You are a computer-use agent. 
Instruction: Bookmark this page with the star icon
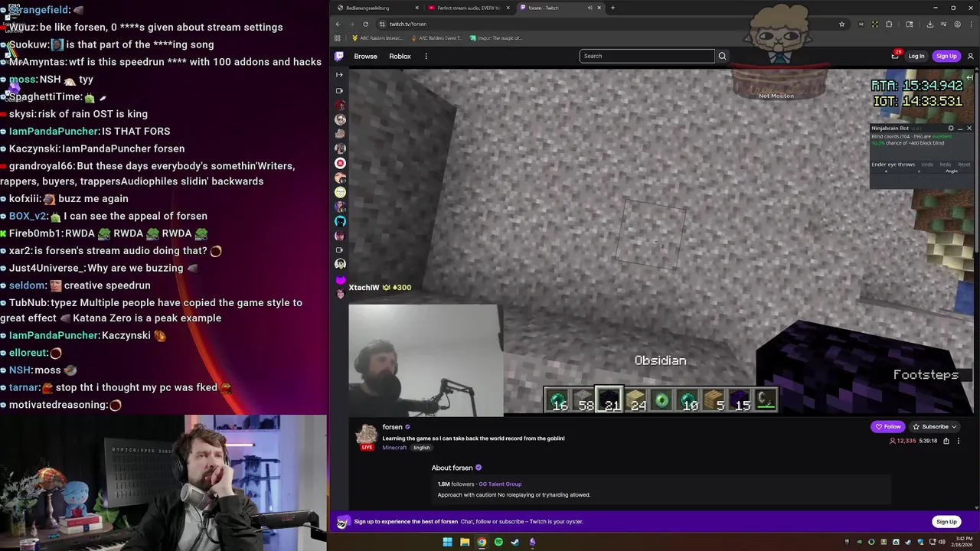click(841, 24)
